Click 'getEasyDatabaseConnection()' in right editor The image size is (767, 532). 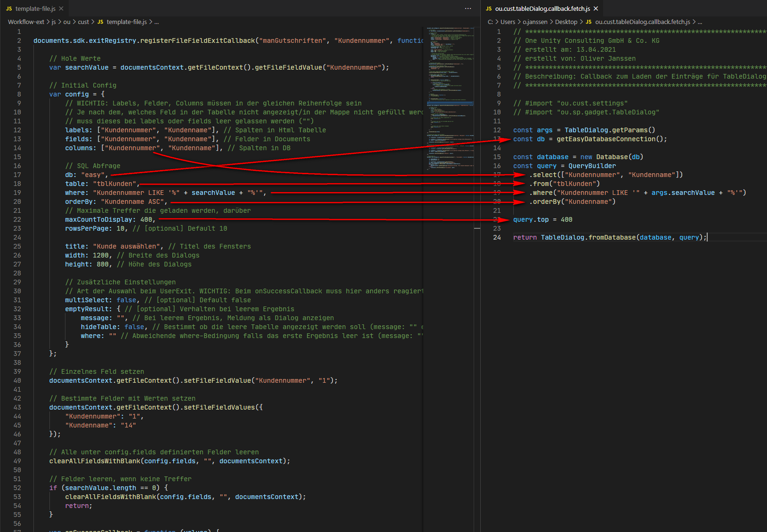(610, 139)
